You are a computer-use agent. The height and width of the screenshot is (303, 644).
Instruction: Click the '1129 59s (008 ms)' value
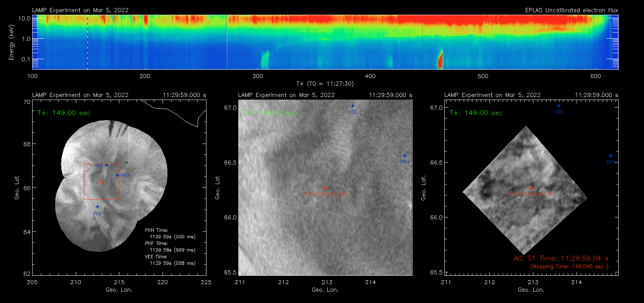(173, 263)
